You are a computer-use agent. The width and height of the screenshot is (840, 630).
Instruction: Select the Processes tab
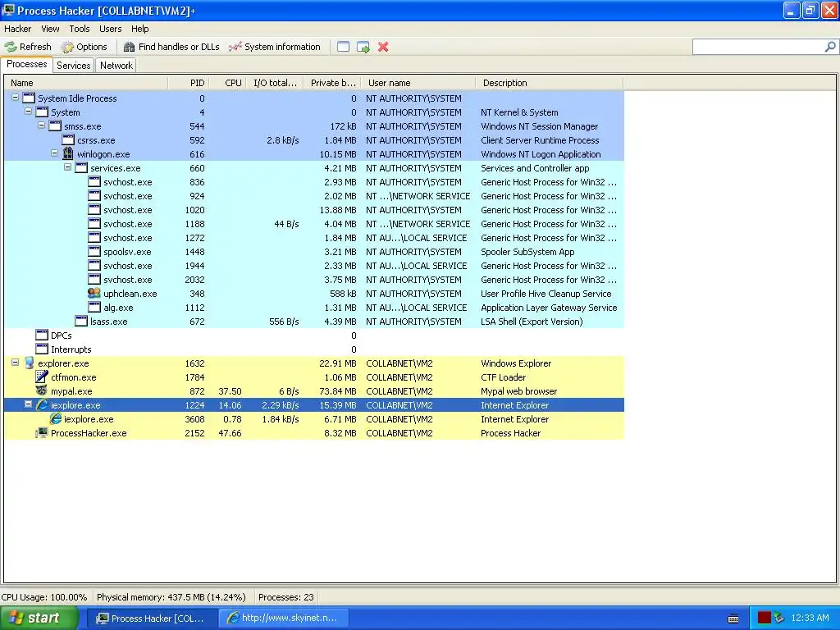coord(27,64)
